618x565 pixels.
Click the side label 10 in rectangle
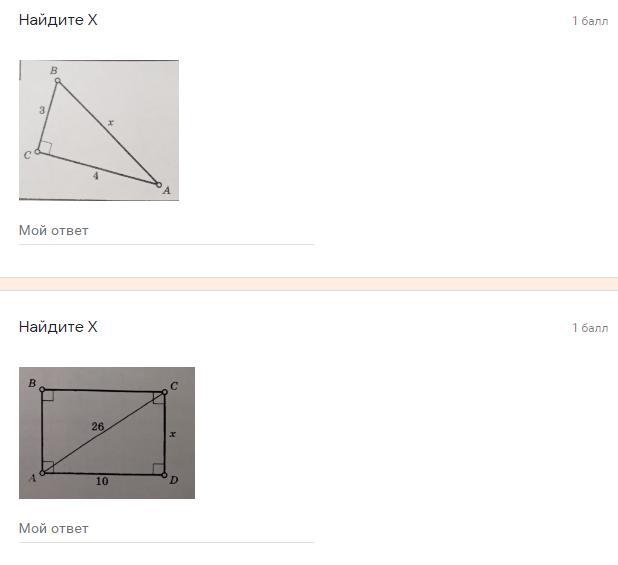point(102,481)
